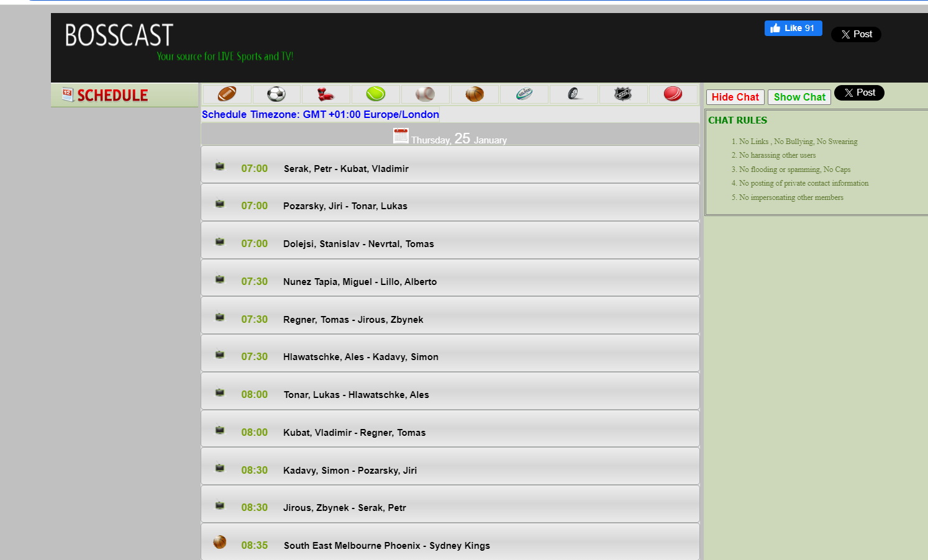Click TV icon for Serak, Petr - Kubat, Vladimir
Viewport: 928px width, 560px height.
click(220, 166)
